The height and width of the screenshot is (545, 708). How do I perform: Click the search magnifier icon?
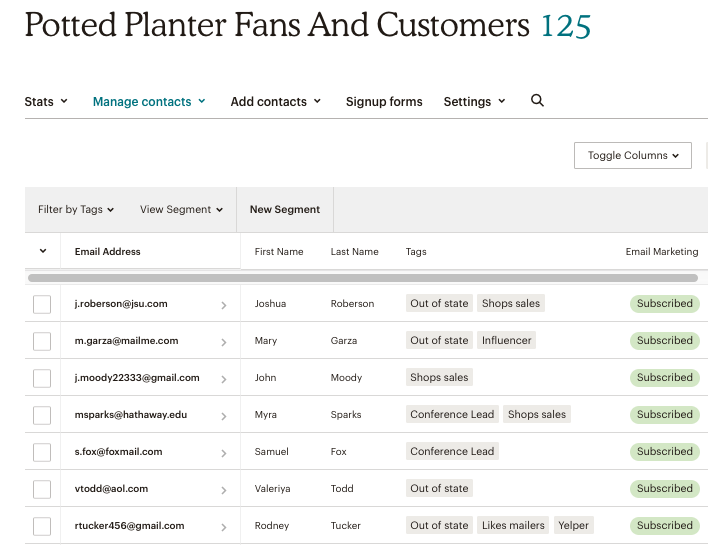(x=537, y=101)
